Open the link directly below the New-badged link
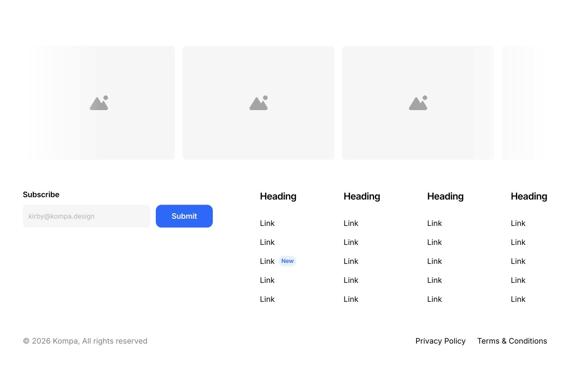The width and height of the screenshot is (570, 392). pyautogui.click(x=267, y=280)
